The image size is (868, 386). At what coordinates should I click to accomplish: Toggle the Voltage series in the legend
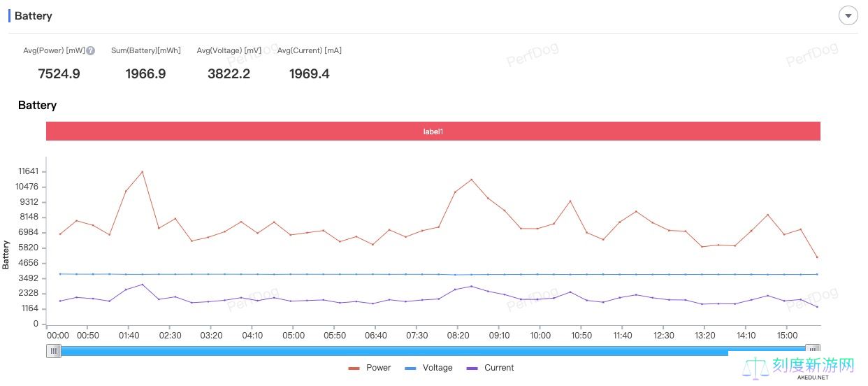(428, 368)
